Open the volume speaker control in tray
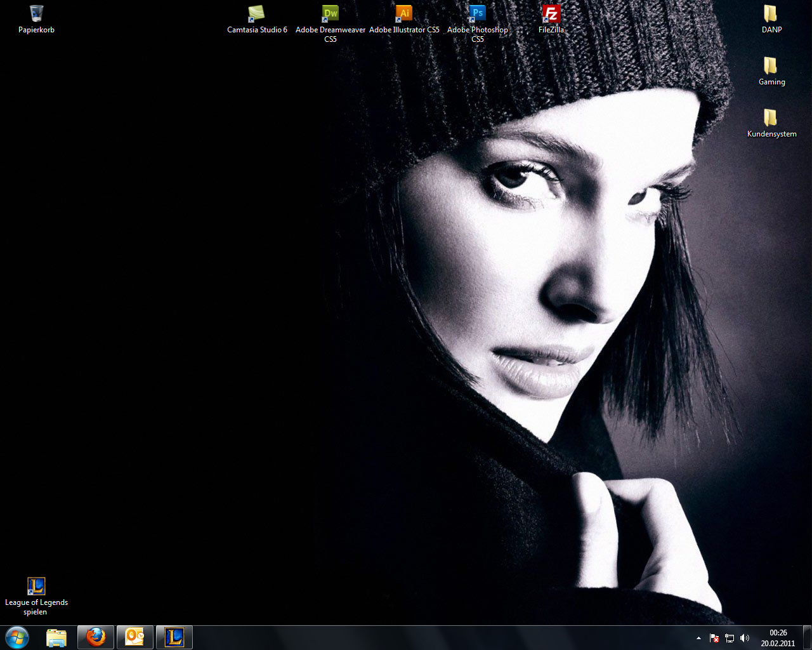The height and width of the screenshot is (650, 812). pyautogui.click(x=745, y=638)
